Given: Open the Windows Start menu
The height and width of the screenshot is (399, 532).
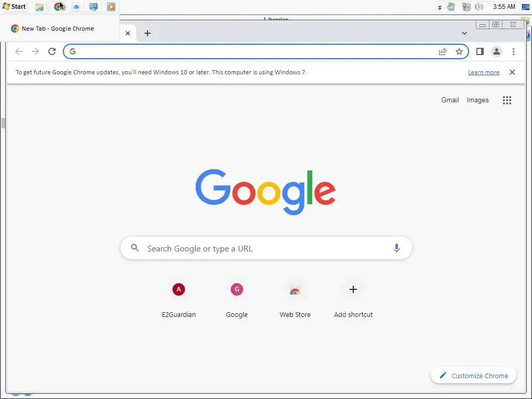Looking at the screenshot, I should [14, 6].
